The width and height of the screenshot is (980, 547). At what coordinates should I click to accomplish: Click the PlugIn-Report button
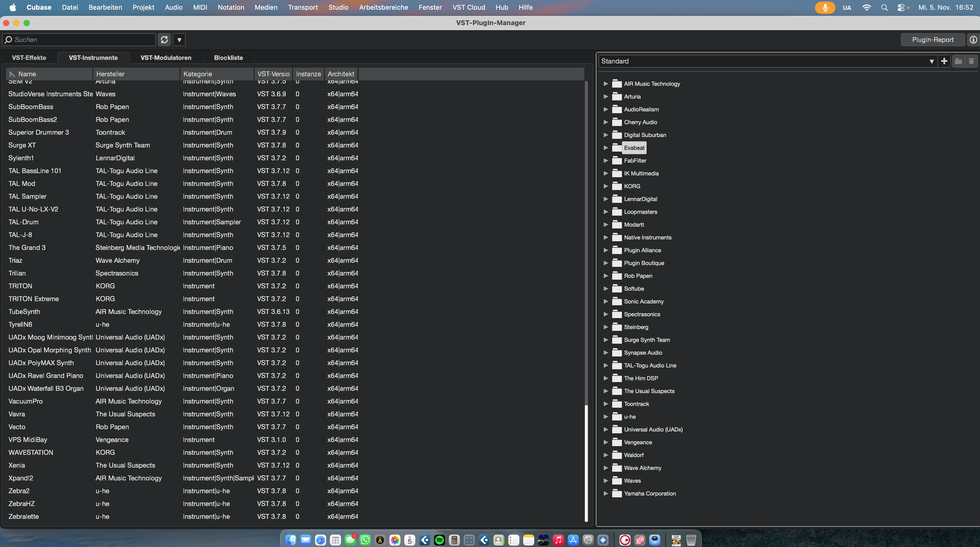pos(932,39)
